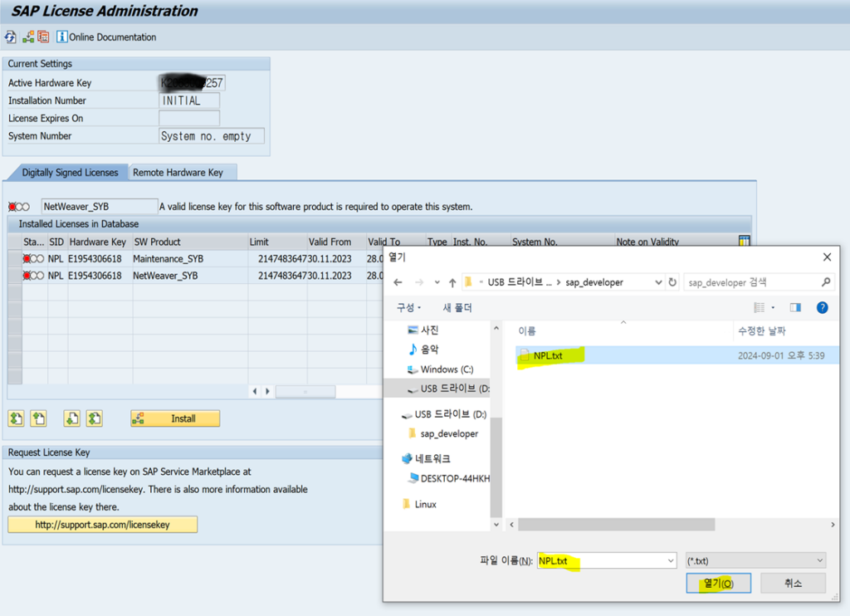Viewport: 850px width, 616px height.
Task: Select DESKTOP-44HKH network computer
Action: 449,478
